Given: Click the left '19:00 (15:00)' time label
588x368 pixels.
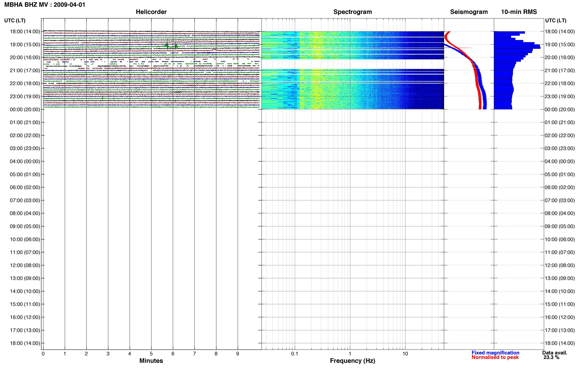Looking at the screenshot, I should point(25,45).
